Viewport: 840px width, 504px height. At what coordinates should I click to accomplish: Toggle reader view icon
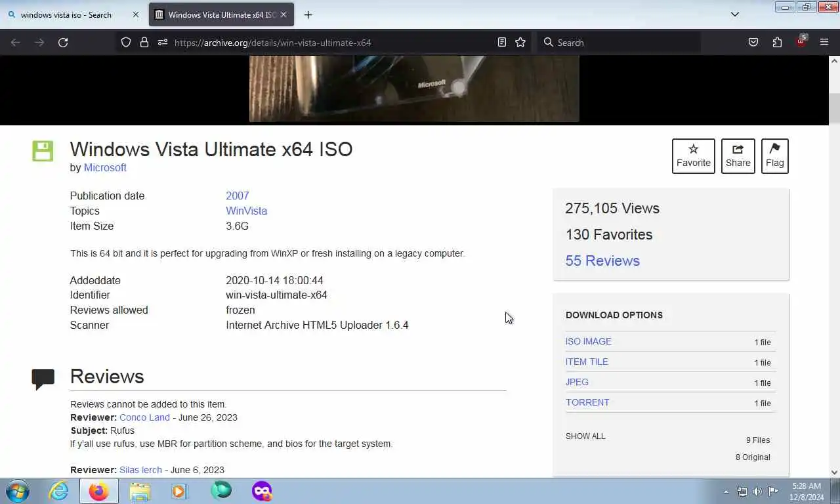click(x=502, y=43)
